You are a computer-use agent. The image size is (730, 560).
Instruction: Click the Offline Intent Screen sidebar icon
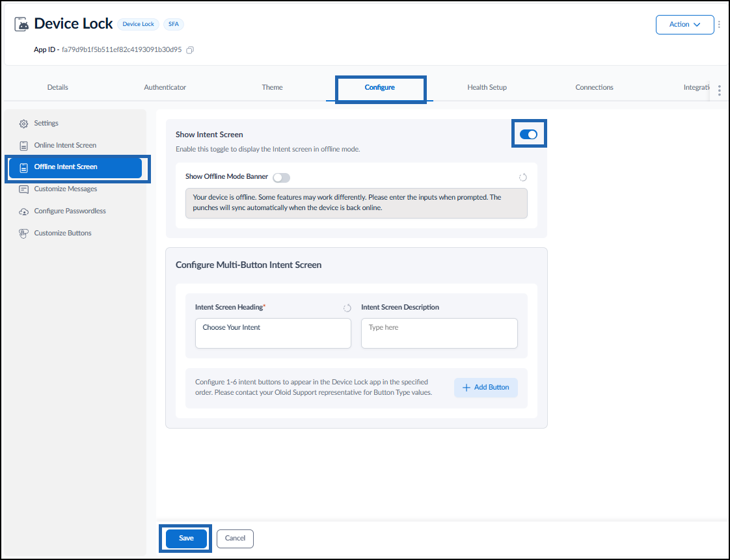point(23,167)
